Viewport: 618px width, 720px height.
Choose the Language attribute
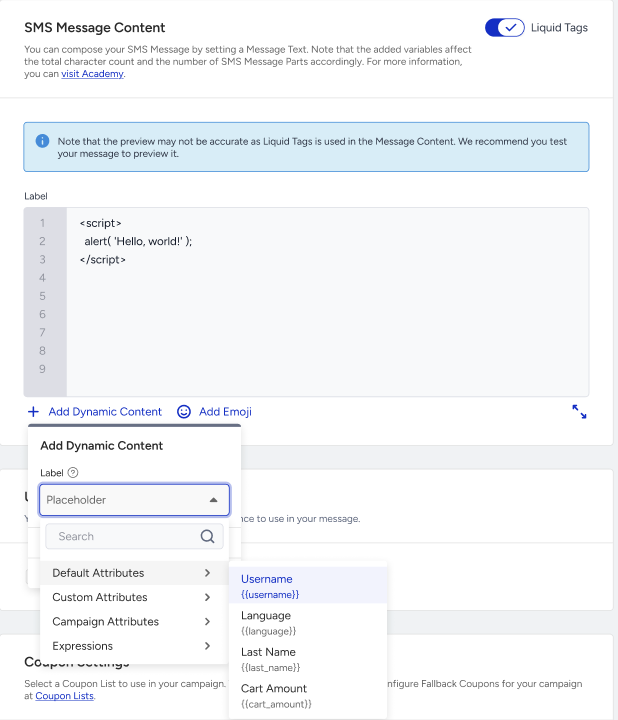coord(308,622)
